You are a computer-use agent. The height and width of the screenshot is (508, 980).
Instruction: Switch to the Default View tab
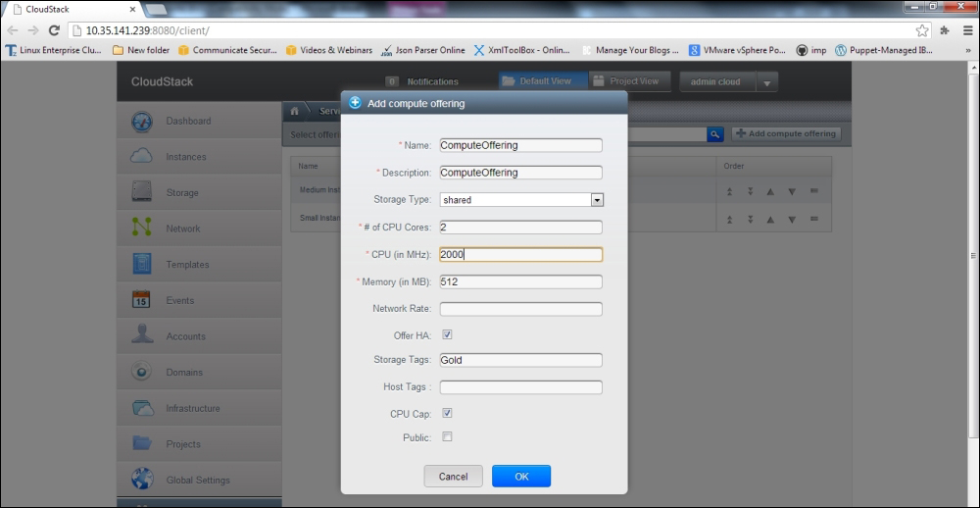tap(543, 81)
